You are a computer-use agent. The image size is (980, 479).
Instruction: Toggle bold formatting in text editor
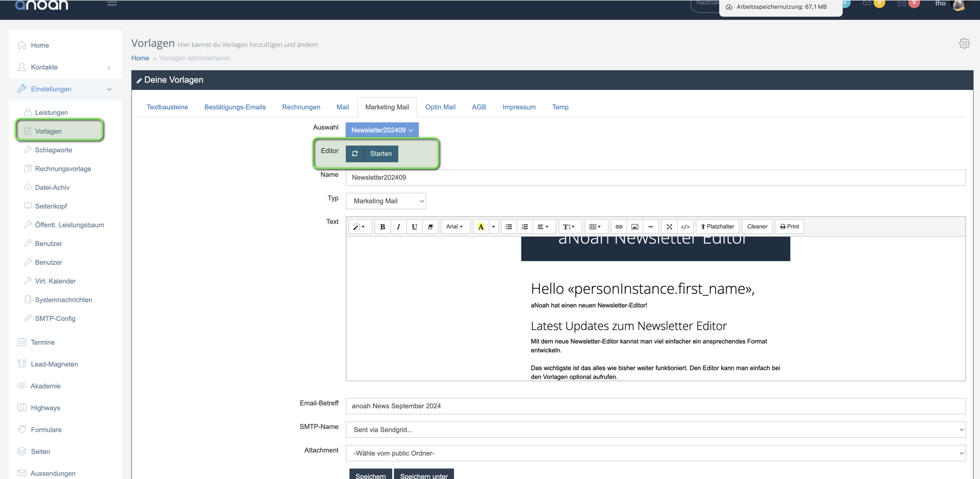click(383, 227)
